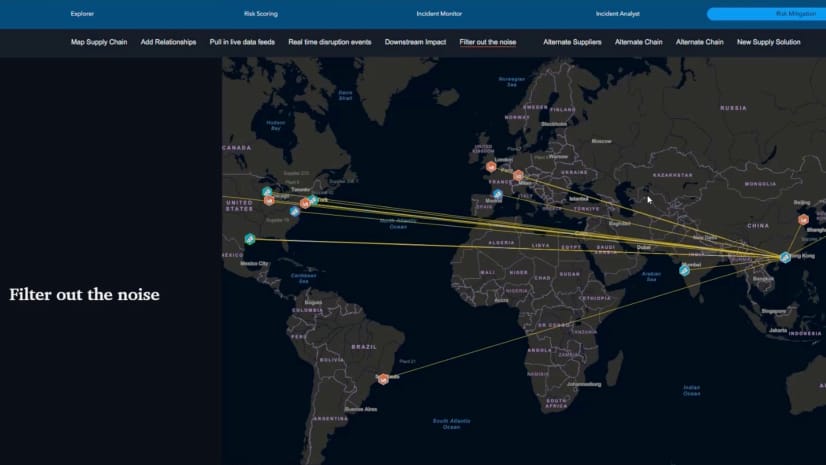Choose Map Supply Chain in submenu
This screenshot has height=465, width=826.
(x=99, y=42)
